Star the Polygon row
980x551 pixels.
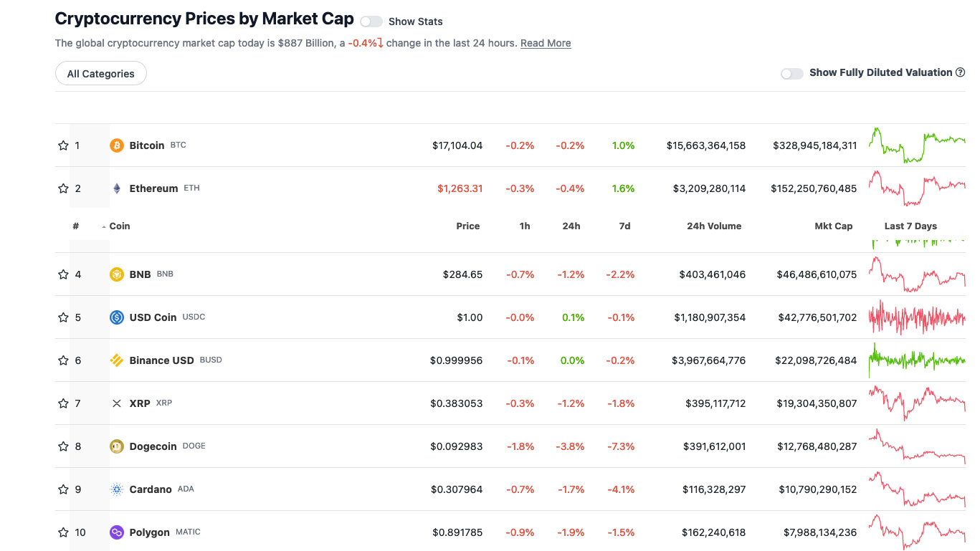click(x=63, y=532)
